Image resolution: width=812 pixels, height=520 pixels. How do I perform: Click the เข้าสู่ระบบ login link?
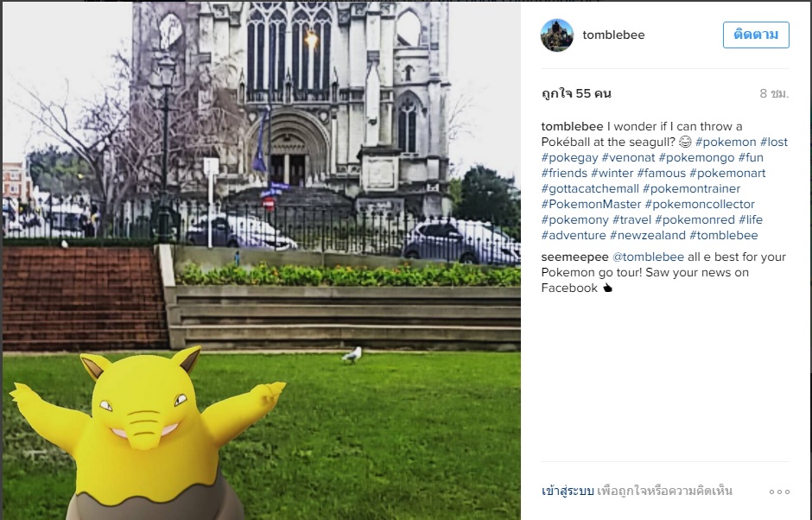(568, 491)
